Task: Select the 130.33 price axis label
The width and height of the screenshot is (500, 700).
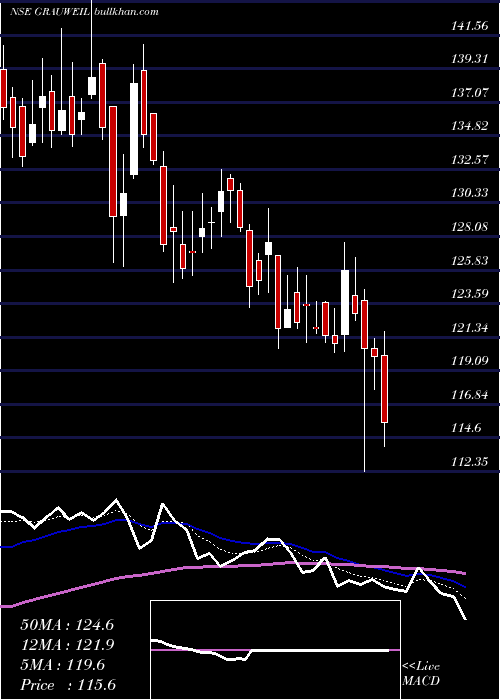Action: [470, 193]
